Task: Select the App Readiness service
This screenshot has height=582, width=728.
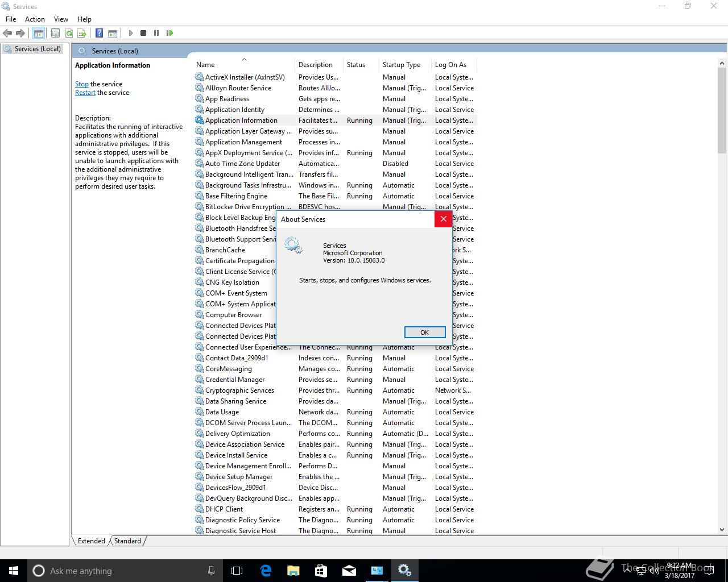Action: [x=335, y=98]
